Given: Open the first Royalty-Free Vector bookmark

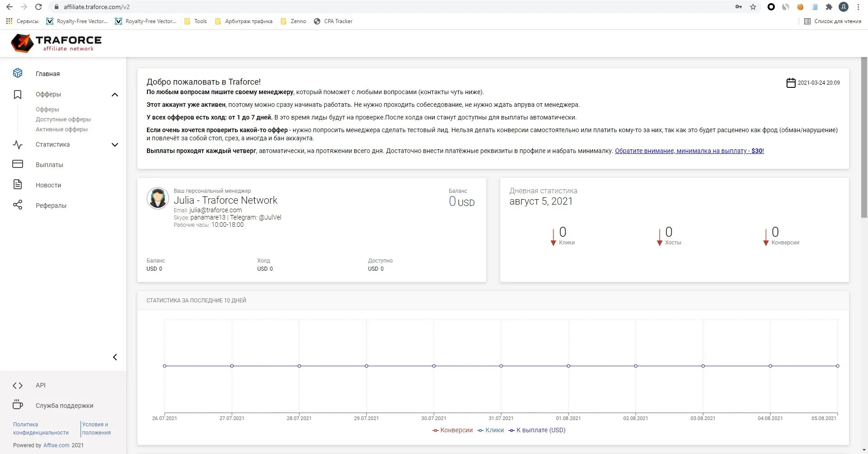Looking at the screenshot, I should coord(77,21).
